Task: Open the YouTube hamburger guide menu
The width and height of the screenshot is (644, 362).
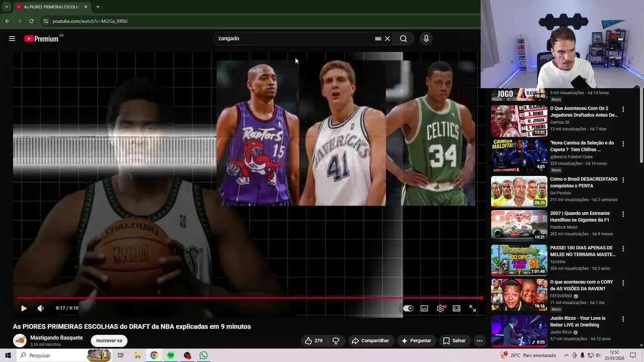Action: pos(12,39)
